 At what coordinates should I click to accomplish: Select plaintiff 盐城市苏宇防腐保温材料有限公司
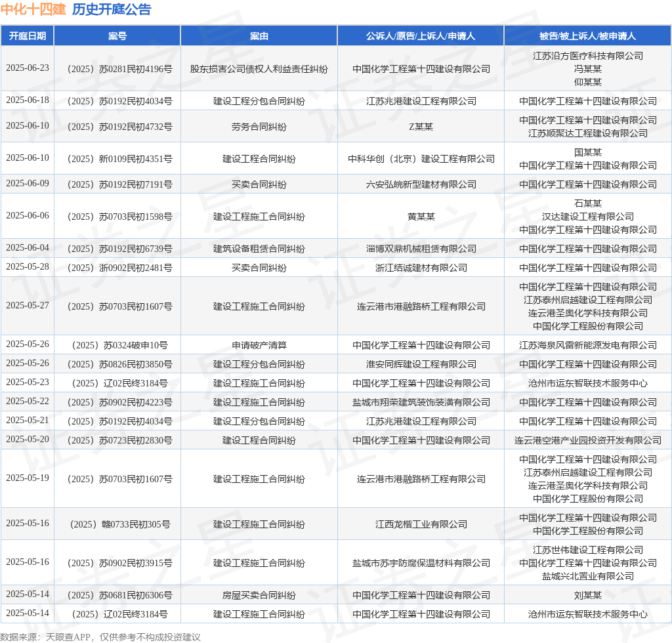[421, 563]
